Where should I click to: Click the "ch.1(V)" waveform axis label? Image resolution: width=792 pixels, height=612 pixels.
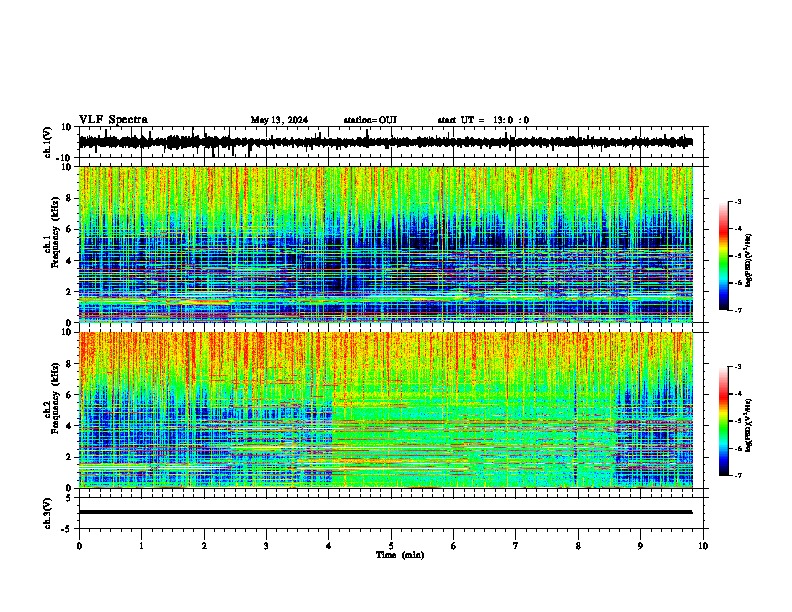pos(48,142)
